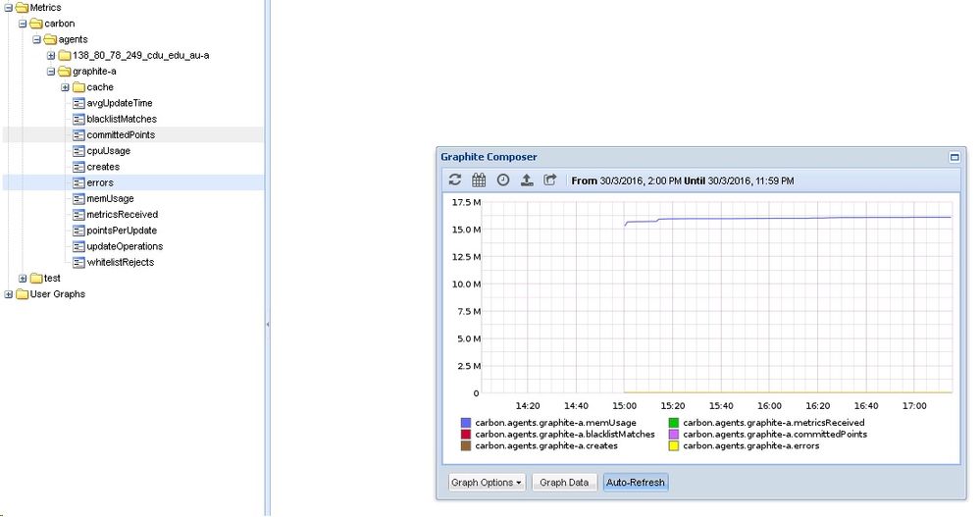This screenshot has width=980, height=517.
Task: Click the share graph URL icon
Action: 550,181
